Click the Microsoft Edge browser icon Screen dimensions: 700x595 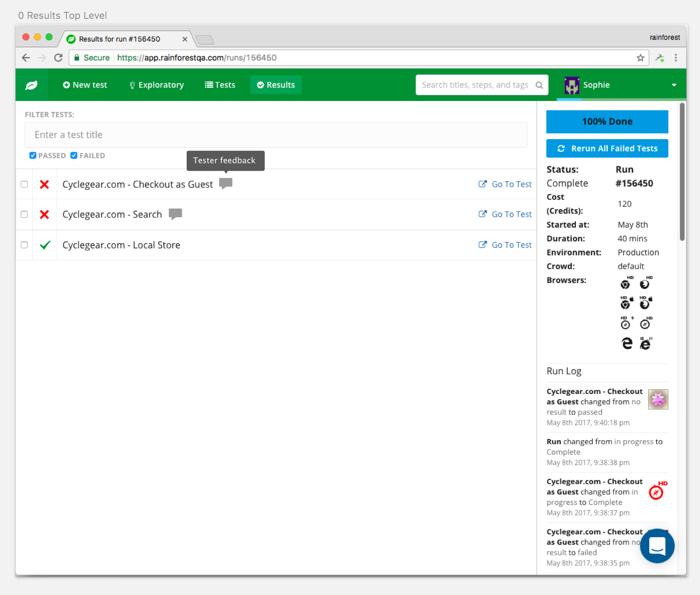point(627,343)
